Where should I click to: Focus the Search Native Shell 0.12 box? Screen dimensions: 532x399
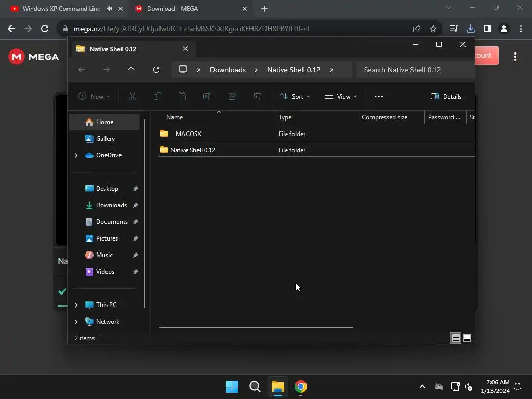415,70
